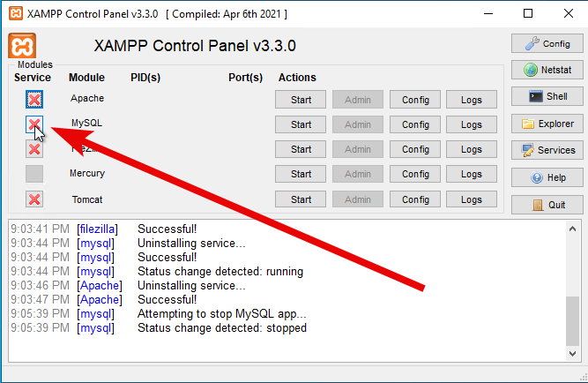Click 'Status change detected: running' log line
588x383 pixels.
click(x=220, y=271)
